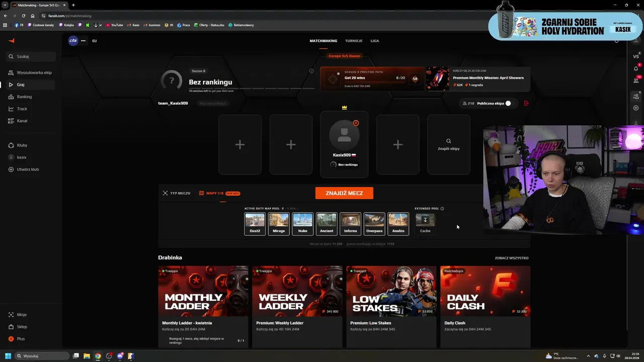Click the Chrome icon in the taskbar
This screenshot has width=644, height=362.
98,356
